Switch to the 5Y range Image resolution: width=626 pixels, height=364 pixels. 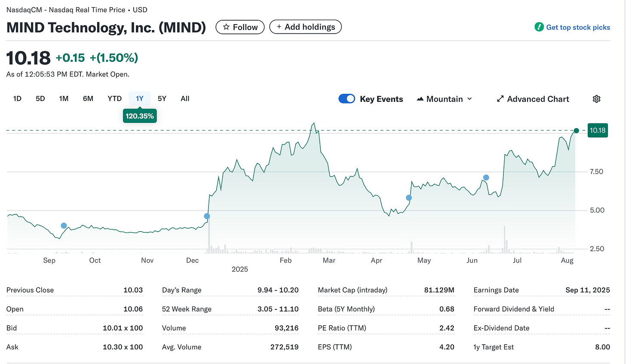point(162,98)
